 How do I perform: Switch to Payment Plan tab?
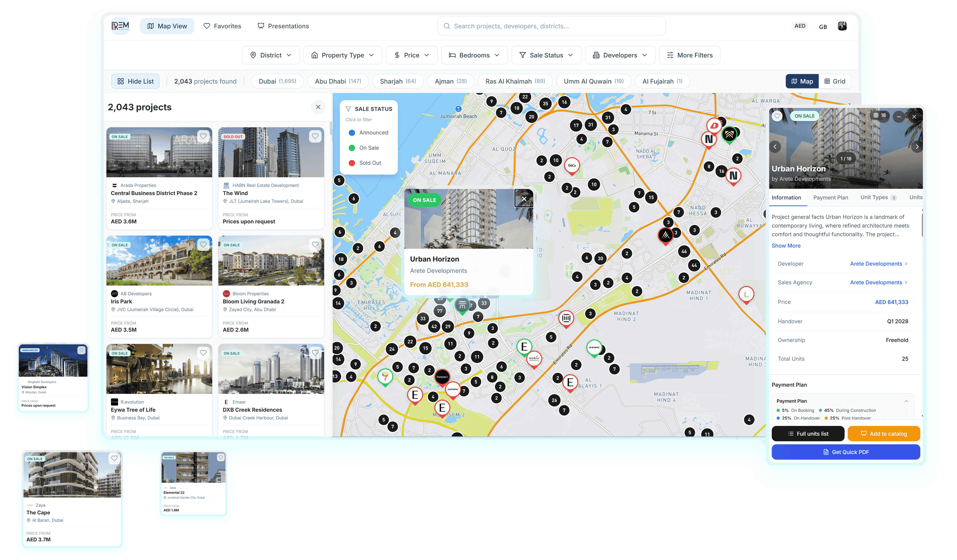[x=830, y=197]
